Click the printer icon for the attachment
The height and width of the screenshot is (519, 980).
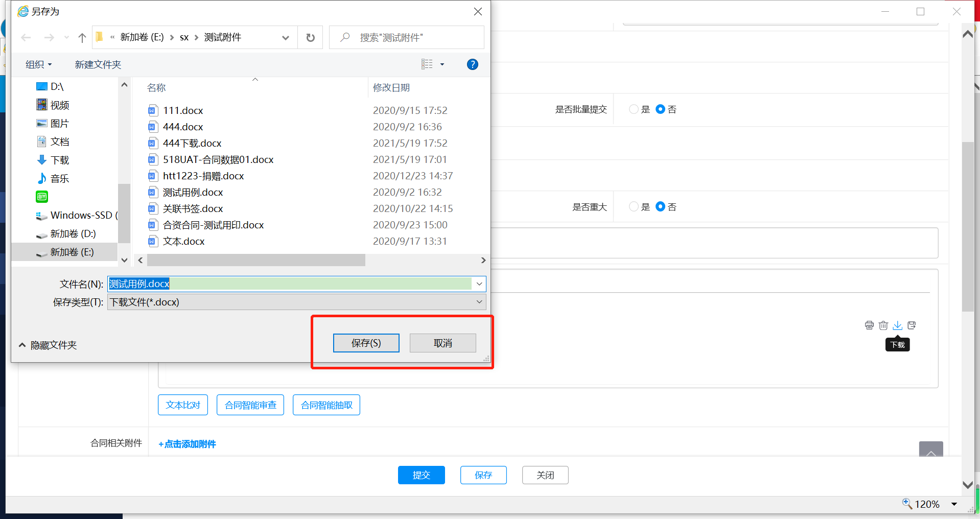(869, 325)
